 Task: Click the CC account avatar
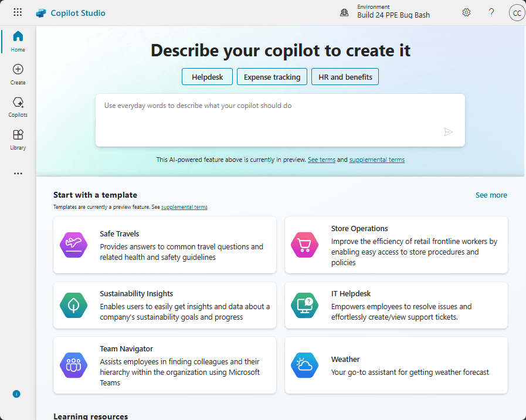pos(517,13)
